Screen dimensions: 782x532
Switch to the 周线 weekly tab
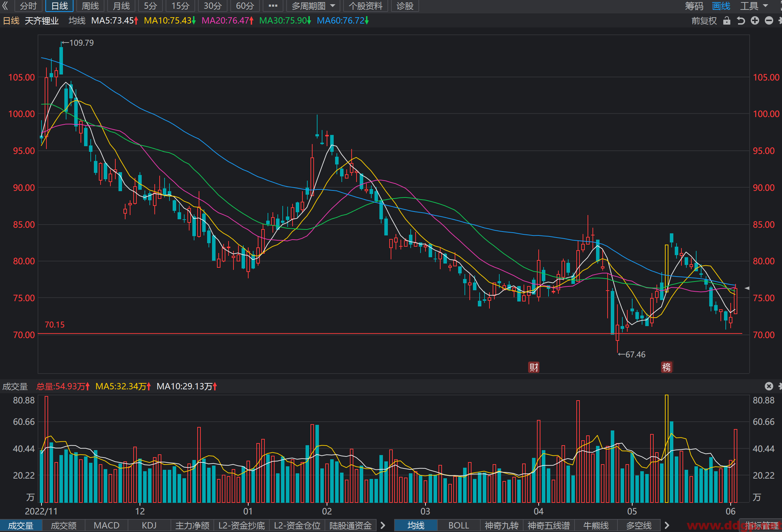pos(90,6)
